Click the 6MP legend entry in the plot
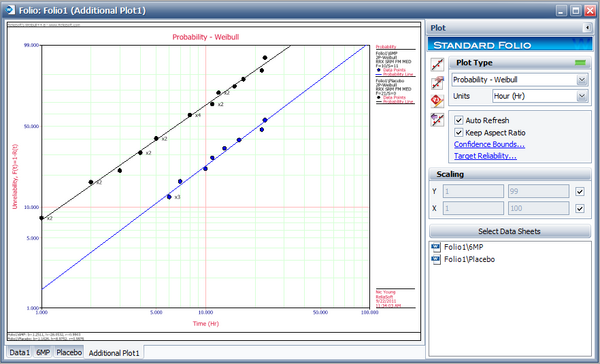This screenshot has height=364, width=600. click(x=395, y=64)
